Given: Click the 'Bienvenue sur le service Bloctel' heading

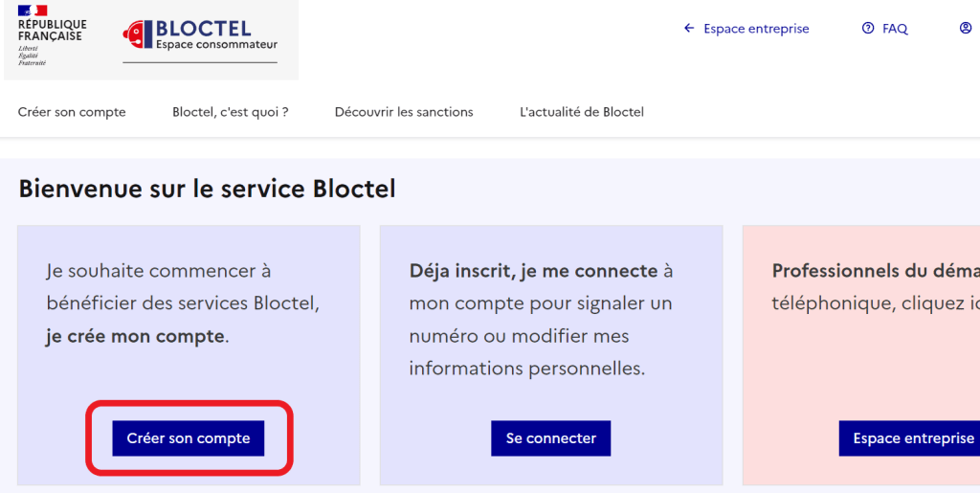Looking at the screenshot, I should click(208, 189).
